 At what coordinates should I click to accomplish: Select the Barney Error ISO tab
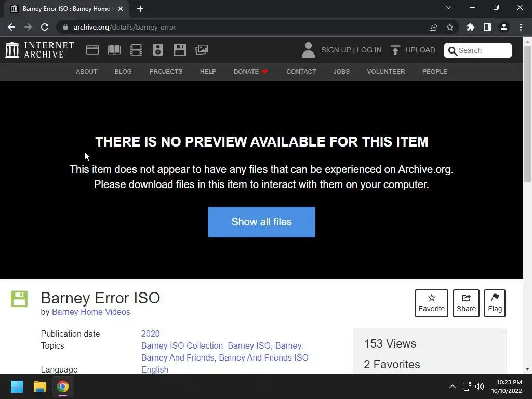[x=66, y=9]
